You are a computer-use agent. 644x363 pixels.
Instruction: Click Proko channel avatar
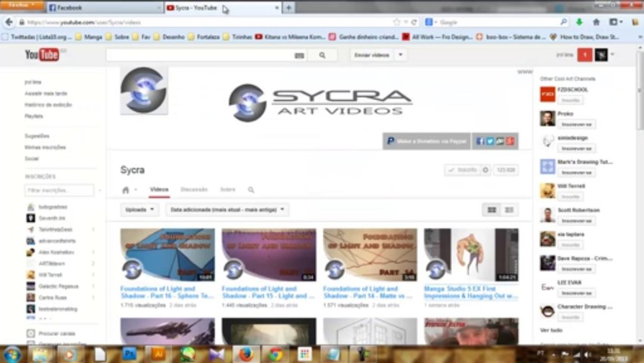click(547, 118)
